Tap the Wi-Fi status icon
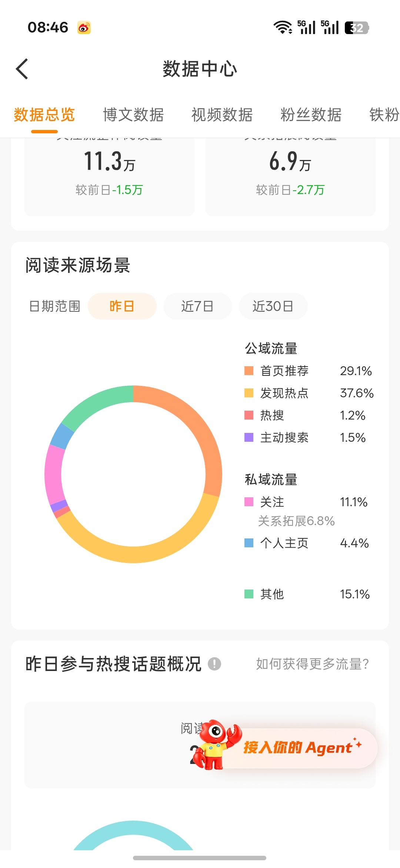Image resolution: width=400 pixels, height=868 pixels. [283, 27]
